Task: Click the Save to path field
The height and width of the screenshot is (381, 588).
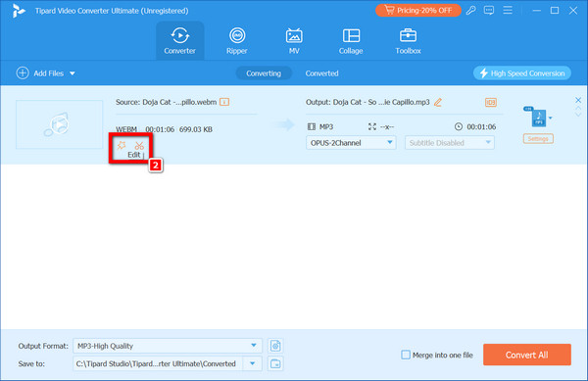Action: point(158,363)
